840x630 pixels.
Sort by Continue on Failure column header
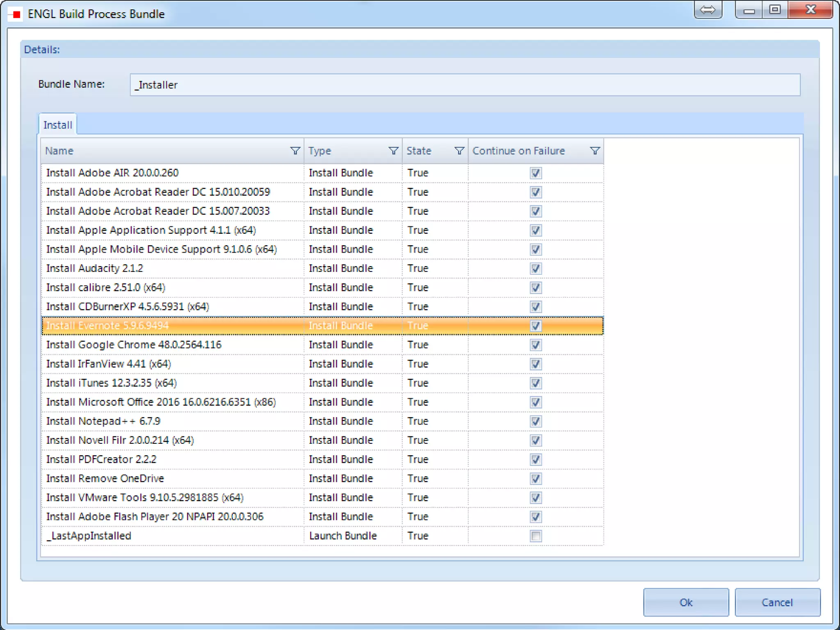coord(536,151)
